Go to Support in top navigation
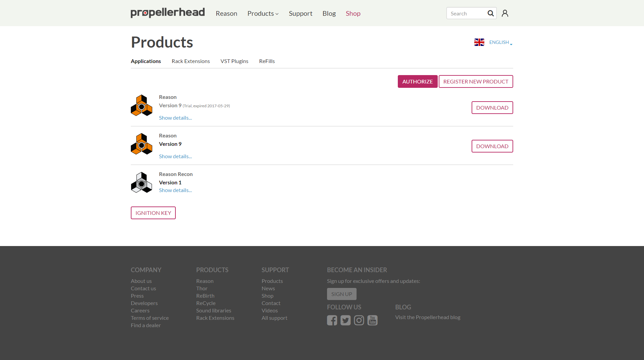Image resolution: width=644 pixels, height=360 pixels. pyautogui.click(x=301, y=13)
